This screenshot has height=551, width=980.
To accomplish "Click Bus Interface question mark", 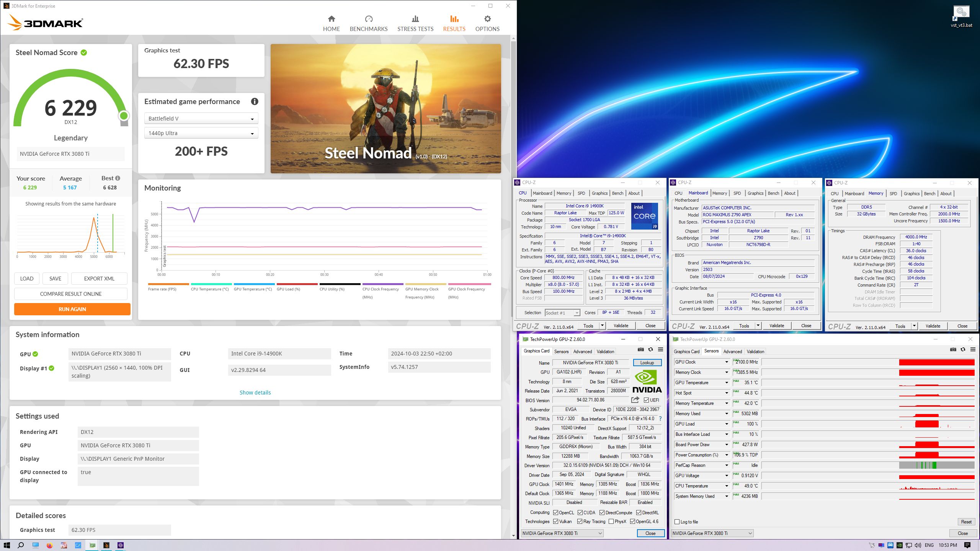I will pos(660,419).
